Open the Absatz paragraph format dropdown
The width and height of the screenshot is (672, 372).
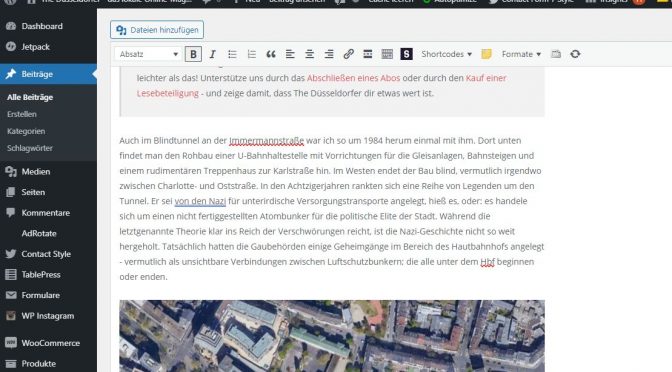148,54
